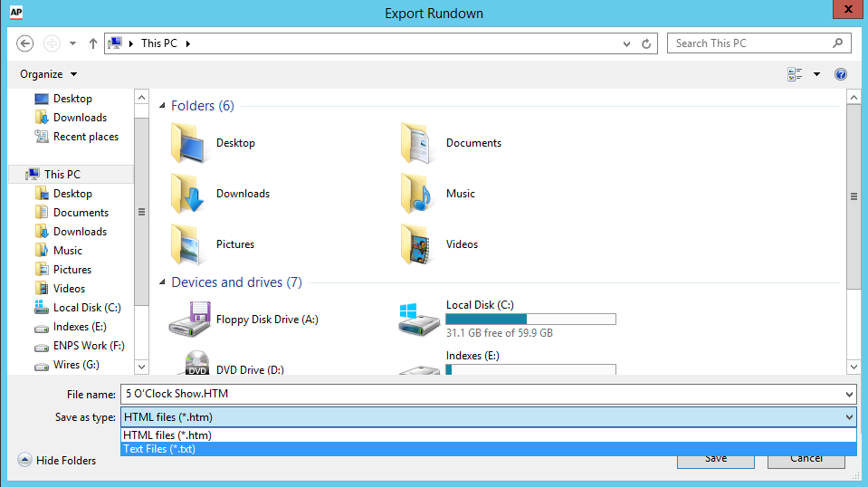Select the Desktop folder icon
The image size is (868, 487).
coord(187,143)
